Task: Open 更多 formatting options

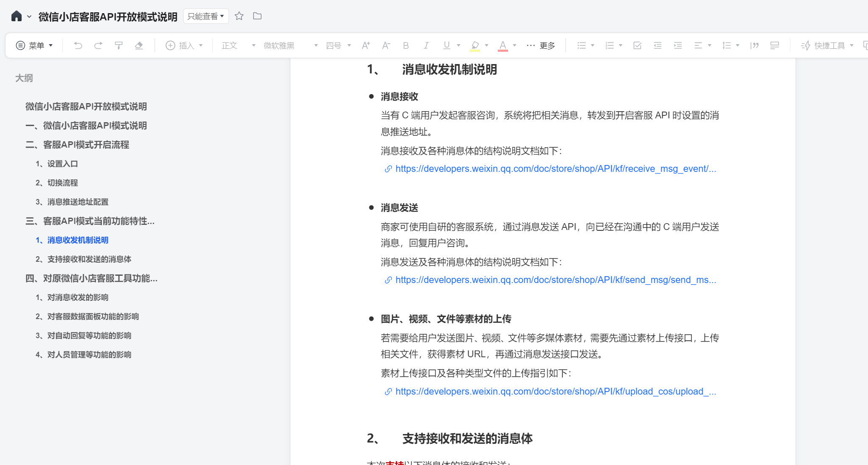Action: 541,45
